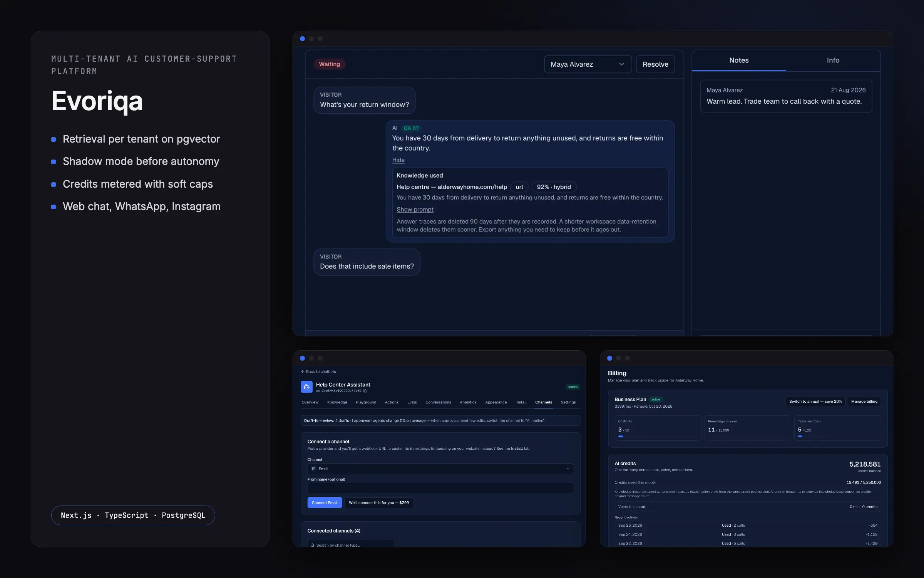Image resolution: width=924 pixels, height=578 pixels.
Task: Select the Channels tab
Action: [544, 402]
